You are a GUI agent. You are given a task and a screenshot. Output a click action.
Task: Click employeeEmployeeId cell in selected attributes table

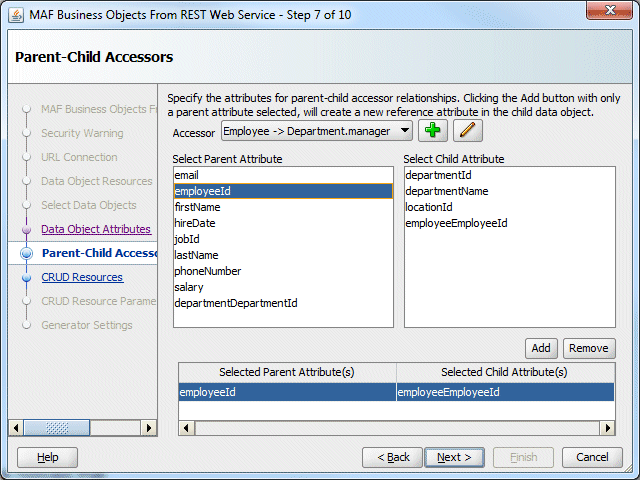point(505,392)
